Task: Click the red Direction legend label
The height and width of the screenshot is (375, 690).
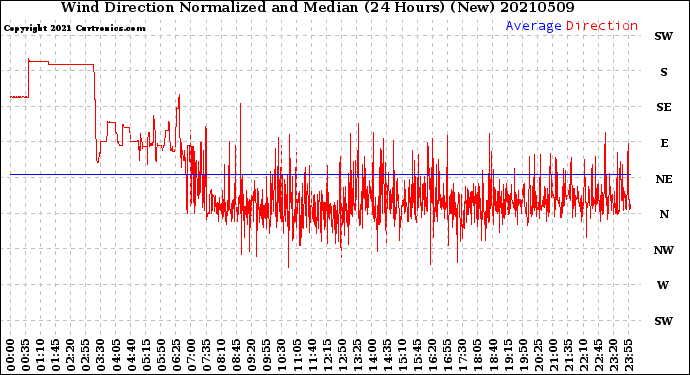Action: click(602, 26)
